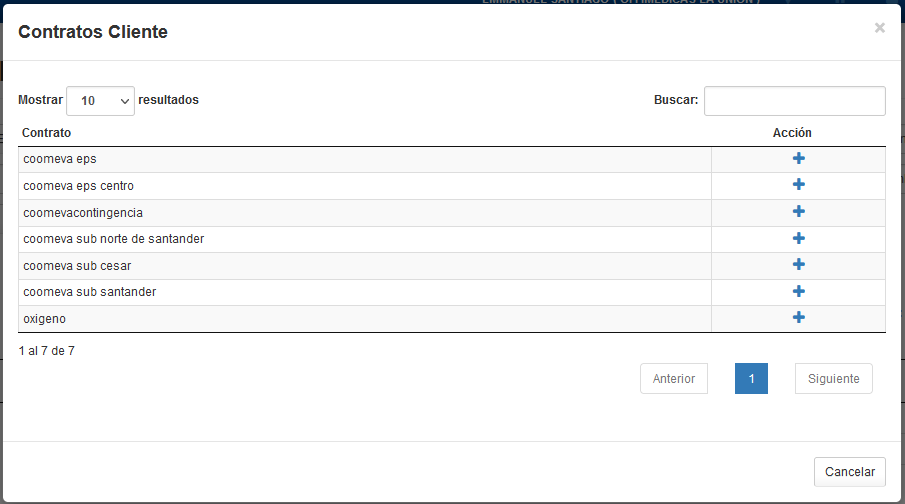Add coomevacontingencia using its plus icon
This screenshot has width=905, height=504.
tap(798, 211)
